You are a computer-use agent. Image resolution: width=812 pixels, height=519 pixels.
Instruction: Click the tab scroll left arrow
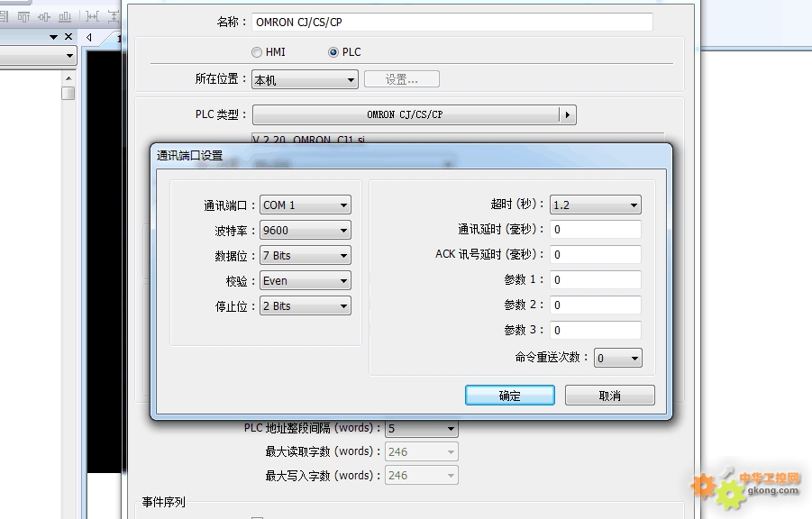tap(89, 37)
